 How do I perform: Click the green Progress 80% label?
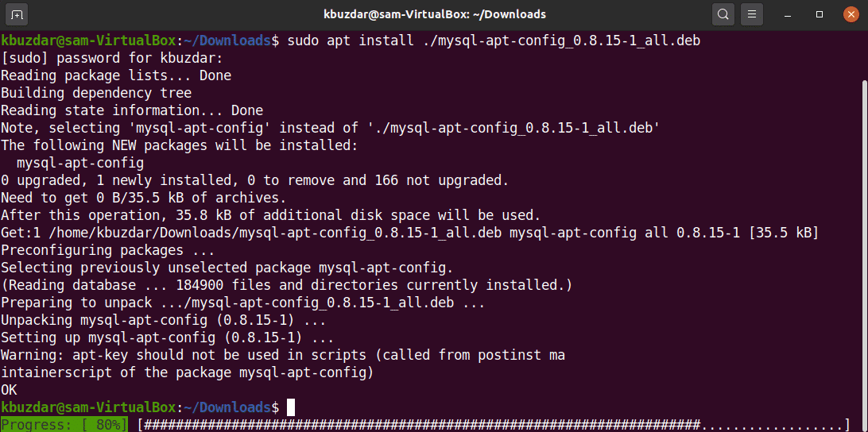[64, 425]
